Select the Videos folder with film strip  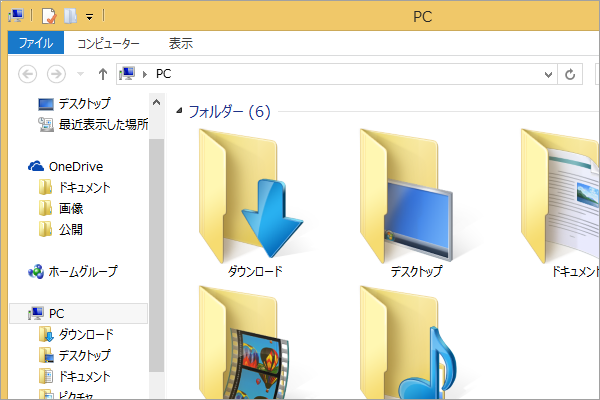[245, 343]
